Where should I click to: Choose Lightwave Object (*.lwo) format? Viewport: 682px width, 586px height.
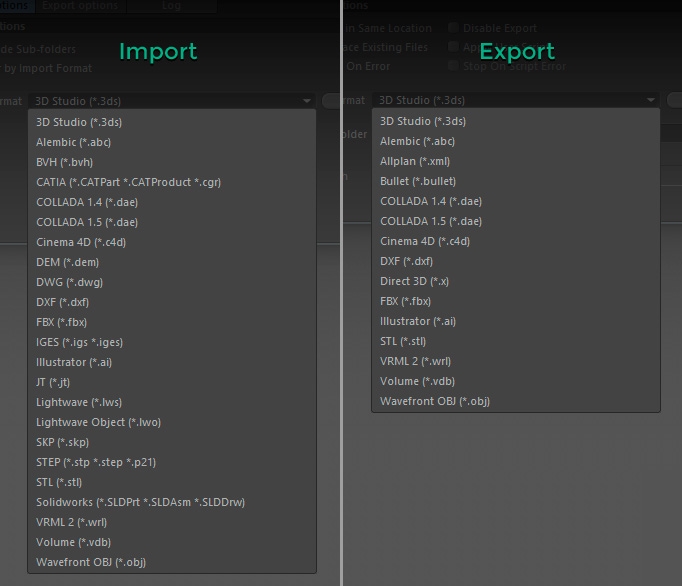tap(172, 422)
